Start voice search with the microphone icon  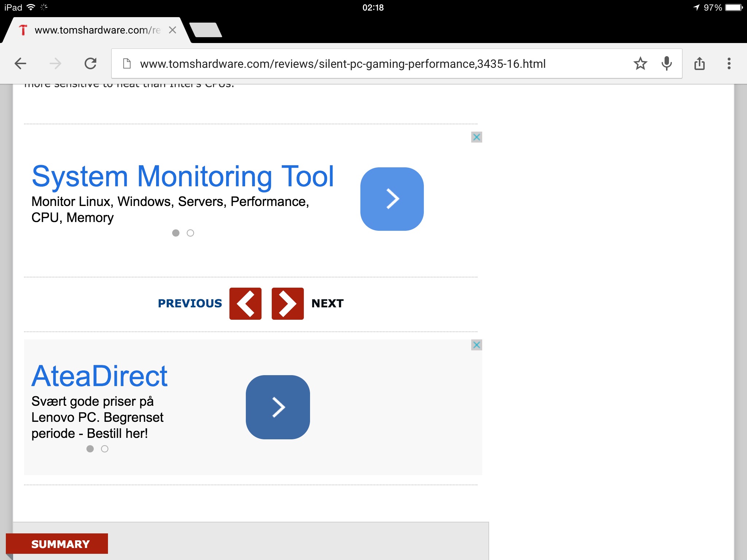point(666,64)
